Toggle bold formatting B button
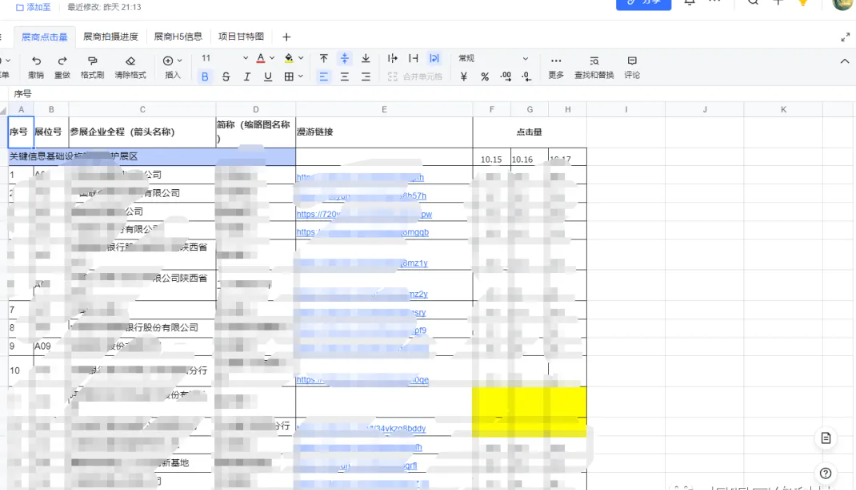The image size is (856, 490). tap(205, 77)
